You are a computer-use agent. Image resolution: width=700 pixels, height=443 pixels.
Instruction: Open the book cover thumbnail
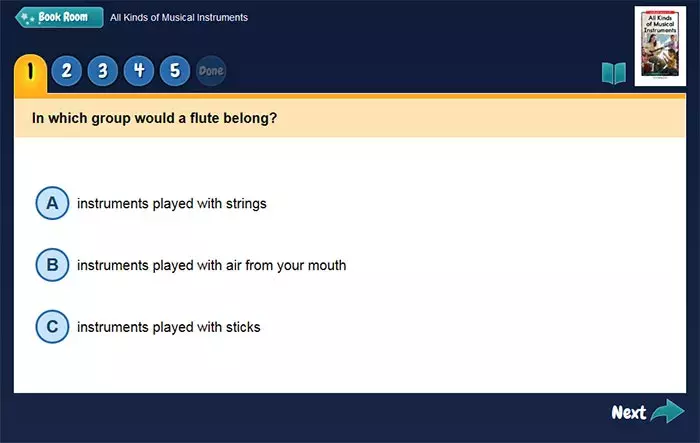[x=659, y=45]
